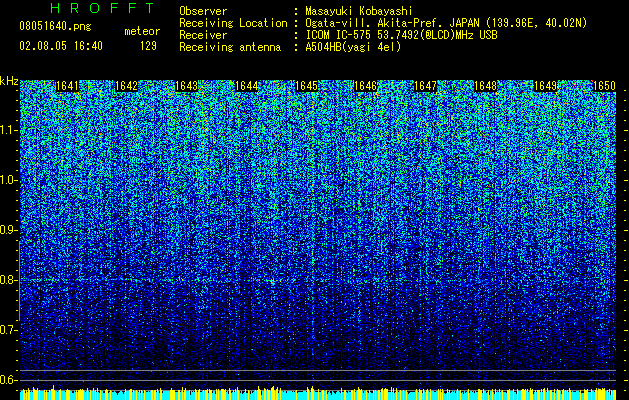This screenshot has height=400, width=629.
Task: Click the Observer label
Action: tap(203, 11)
